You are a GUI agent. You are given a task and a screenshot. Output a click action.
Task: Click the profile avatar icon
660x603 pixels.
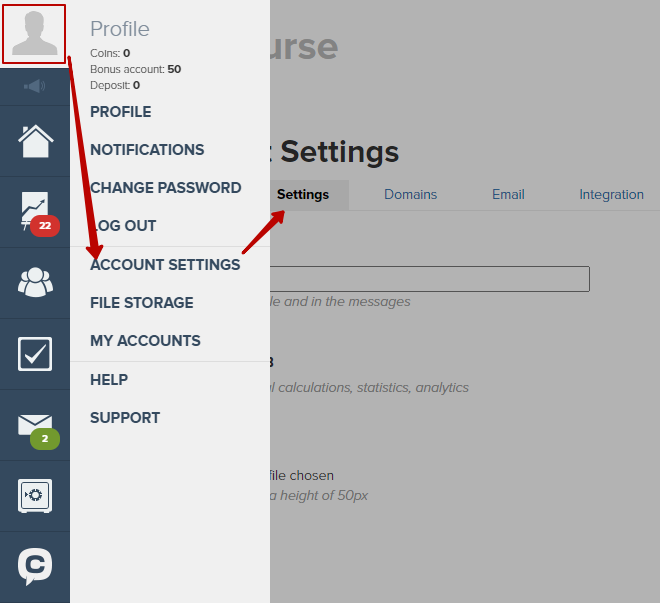[34, 34]
